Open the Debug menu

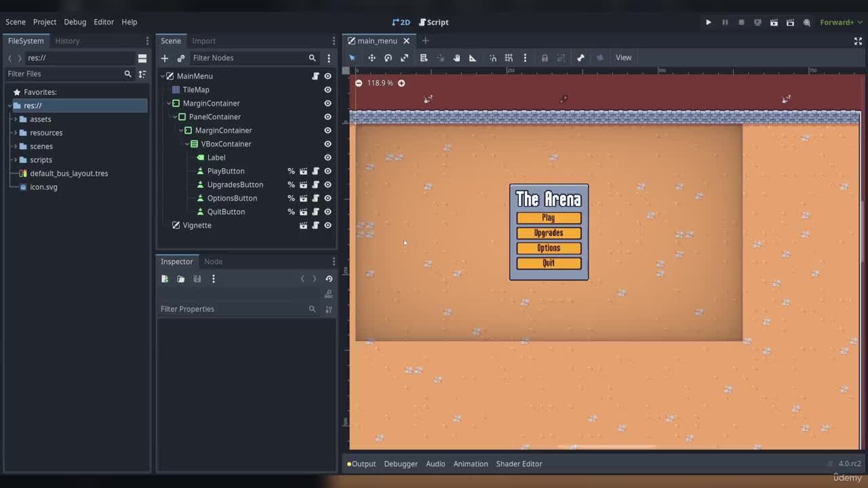pyautogui.click(x=75, y=22)
